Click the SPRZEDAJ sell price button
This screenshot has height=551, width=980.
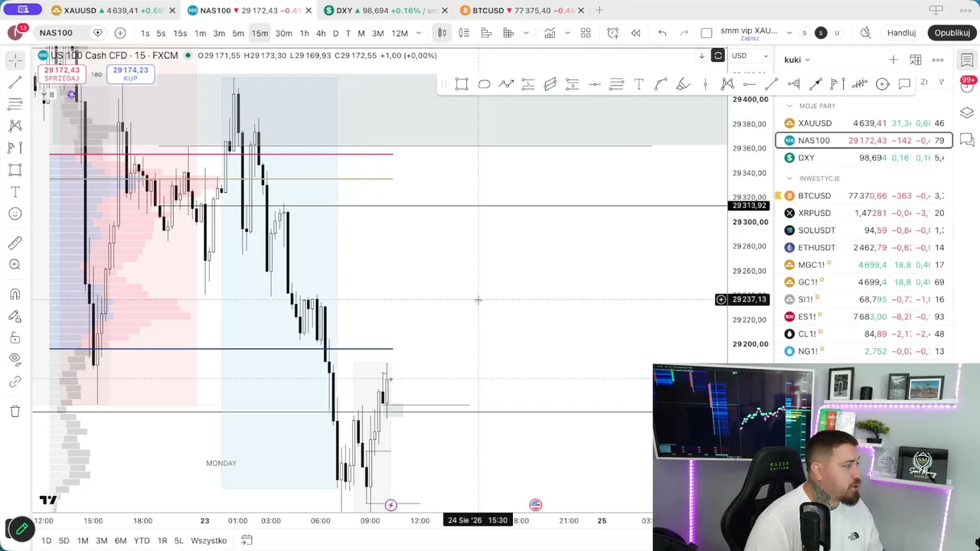pos(61,73)
